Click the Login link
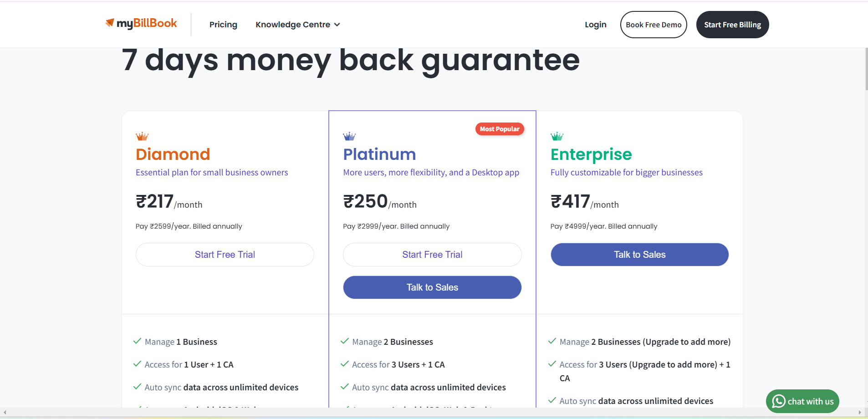 [x=595, y=25]
